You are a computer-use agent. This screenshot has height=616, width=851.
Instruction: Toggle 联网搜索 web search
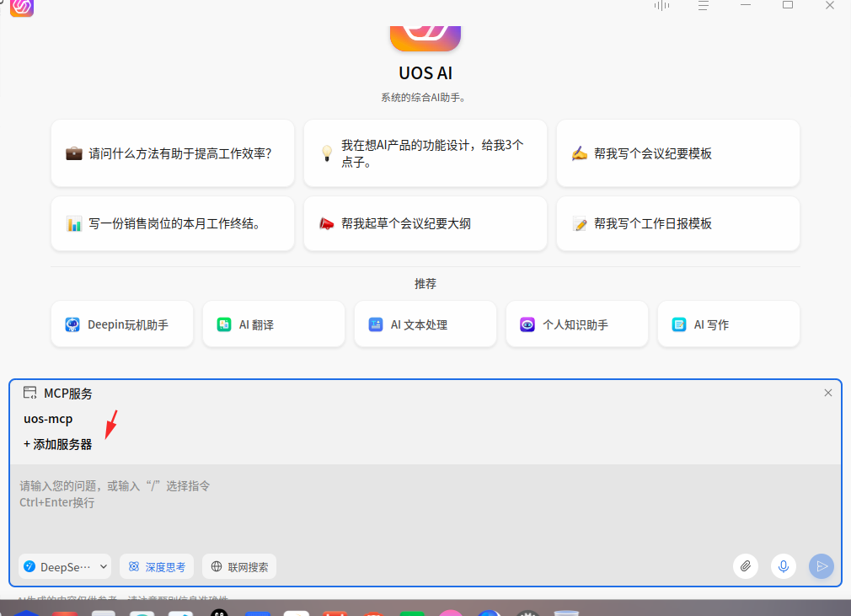click(x=239, y=567)
